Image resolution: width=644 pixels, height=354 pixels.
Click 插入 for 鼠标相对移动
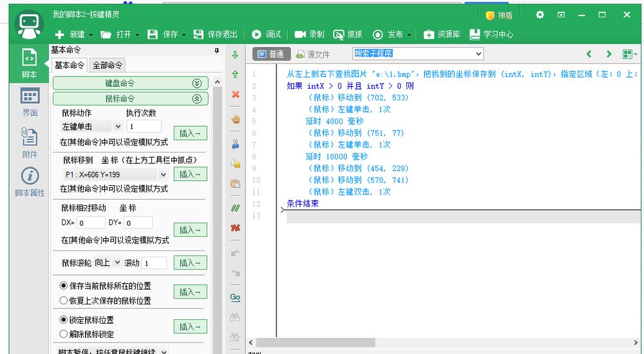tap(190, 230)
